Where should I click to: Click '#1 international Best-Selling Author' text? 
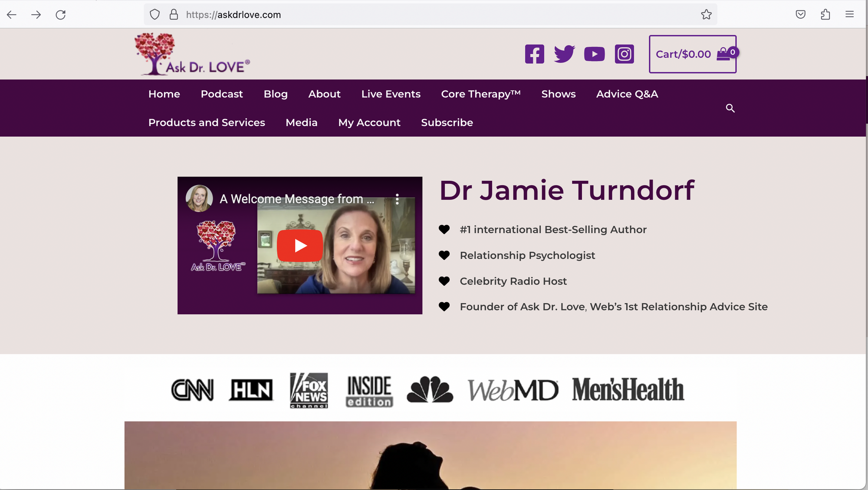click(x=553, y=230)
